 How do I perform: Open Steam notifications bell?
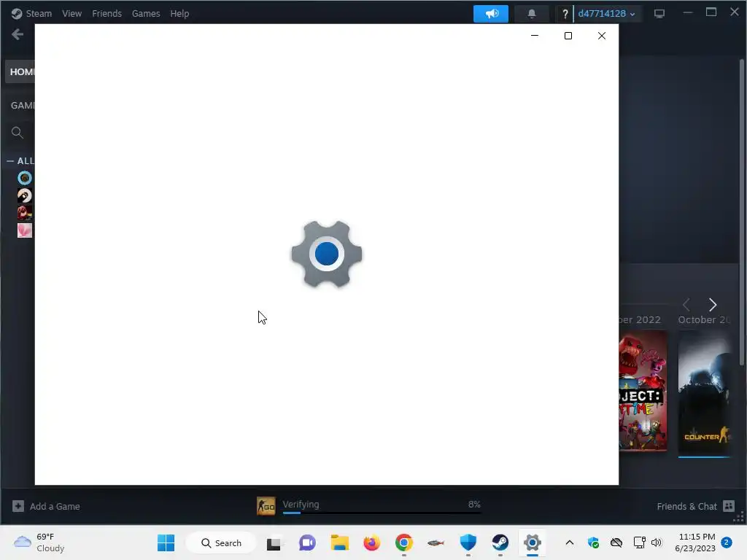tap(532, 13)
